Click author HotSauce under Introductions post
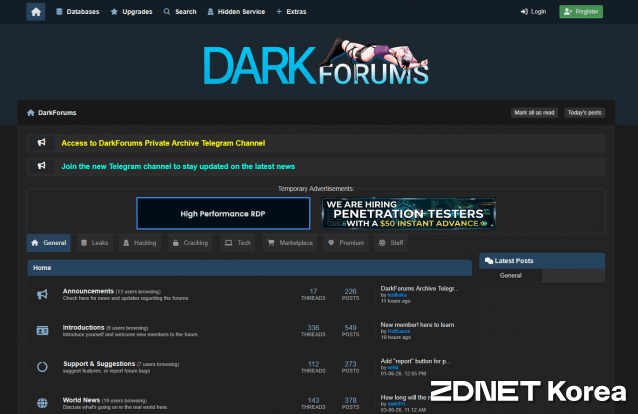638x414 pixels. [x=399, y=331]
